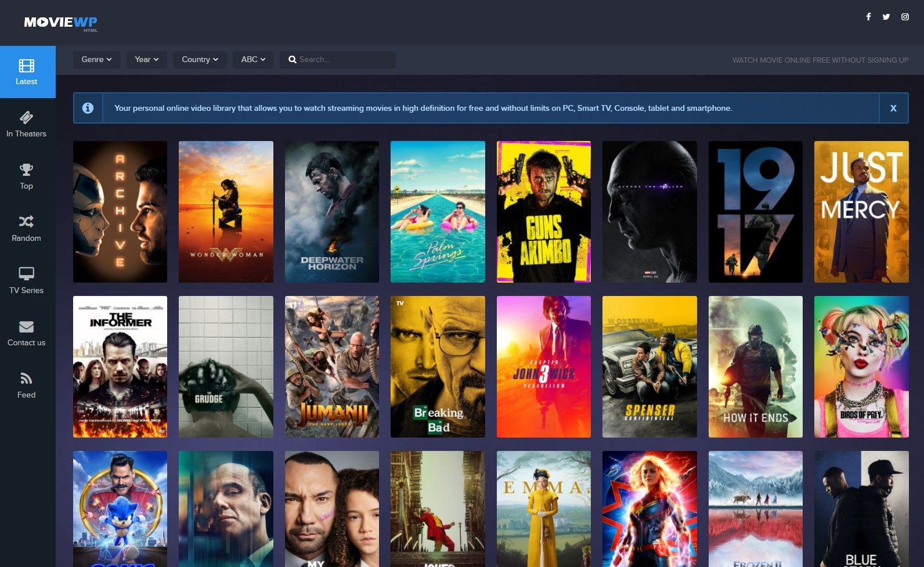Open the Instagram icon in header
This screenshot has height=567, width=924.
905,17
